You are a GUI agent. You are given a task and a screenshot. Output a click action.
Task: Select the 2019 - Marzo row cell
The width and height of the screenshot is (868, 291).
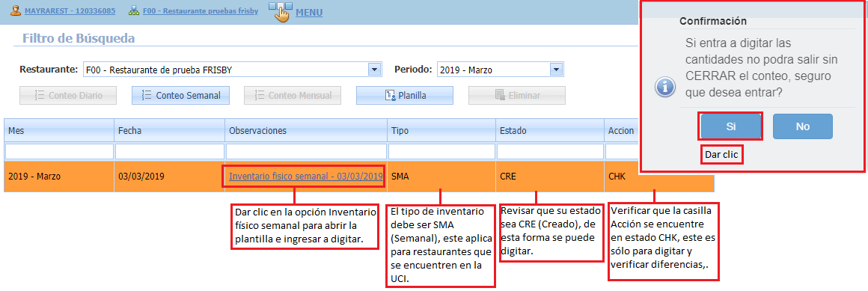[58, 177]
